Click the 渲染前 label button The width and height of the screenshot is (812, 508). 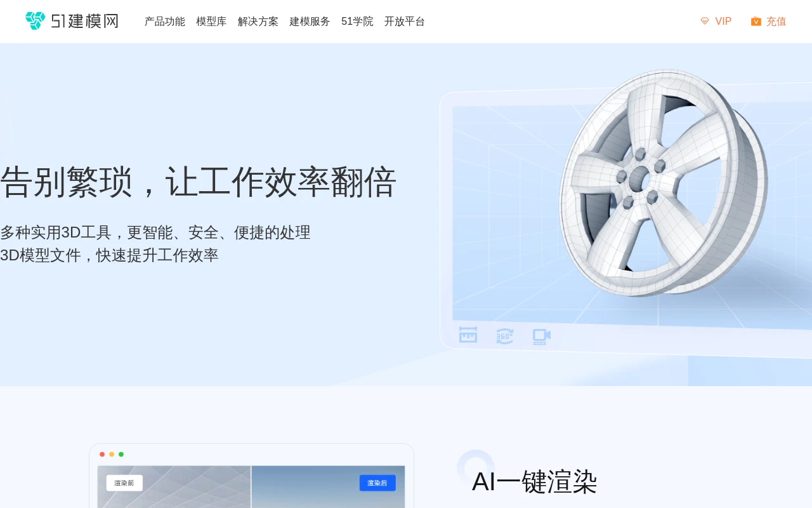124,483
